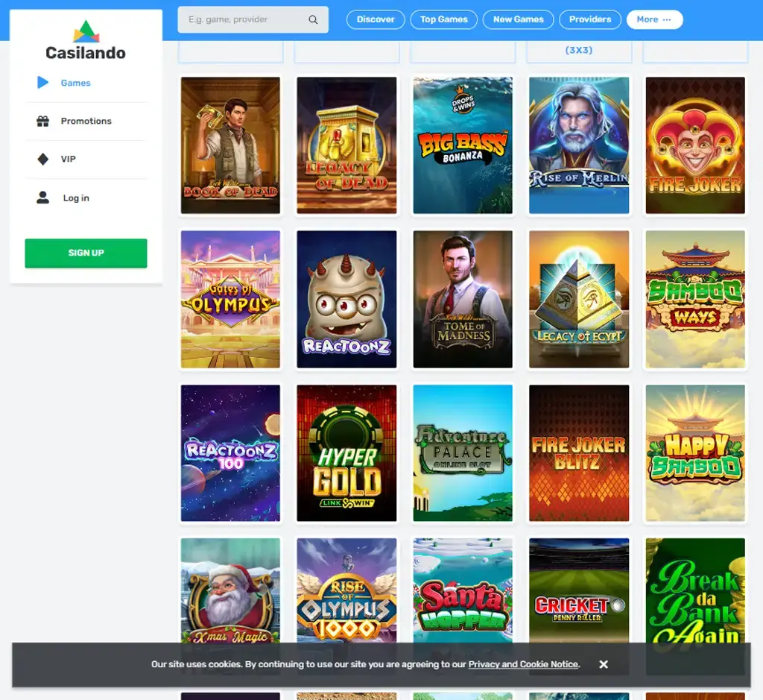Click the Promotions gift icon
Image resolution: width=763 pixels, height=700 pixels.
pos(42,121)
